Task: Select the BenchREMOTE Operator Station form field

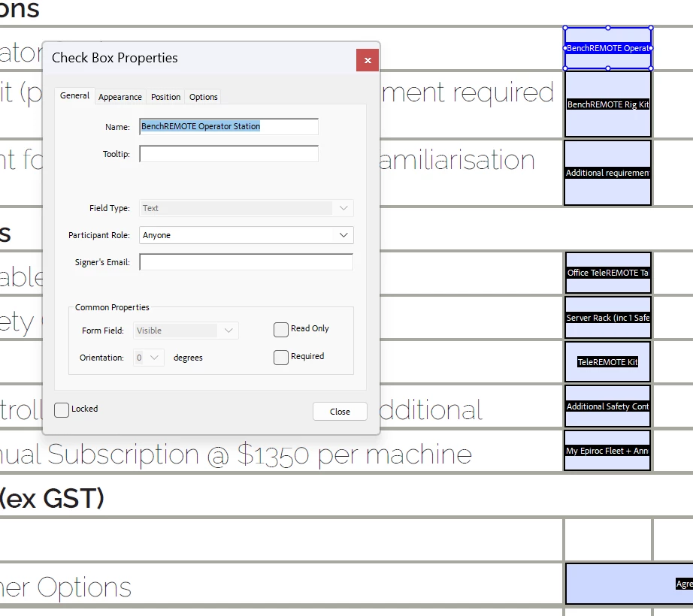Action: coord(608,48)
